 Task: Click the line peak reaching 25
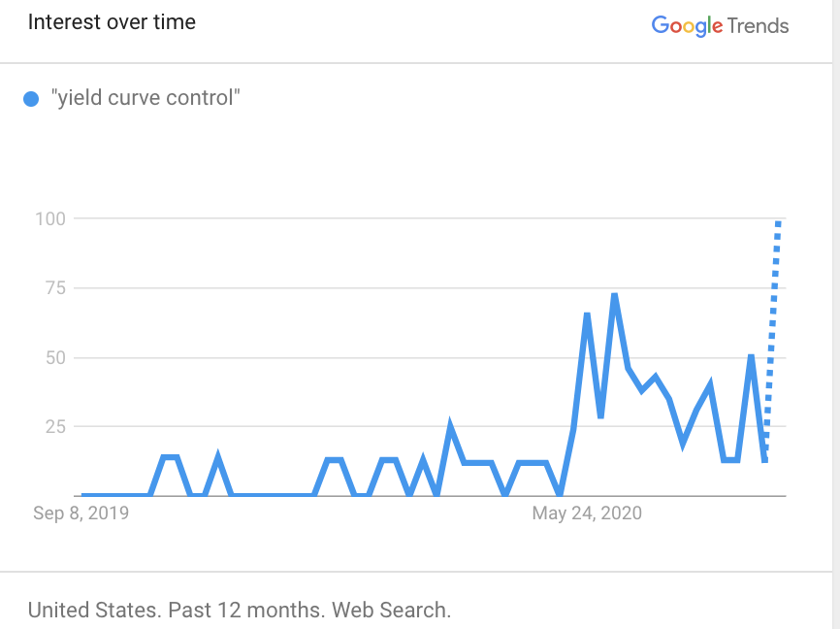450,427
